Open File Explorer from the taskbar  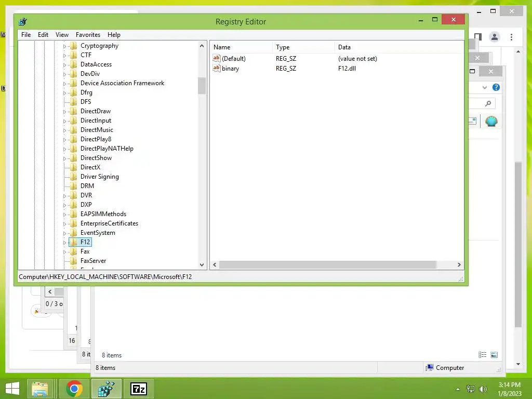[x=39, y=389]
